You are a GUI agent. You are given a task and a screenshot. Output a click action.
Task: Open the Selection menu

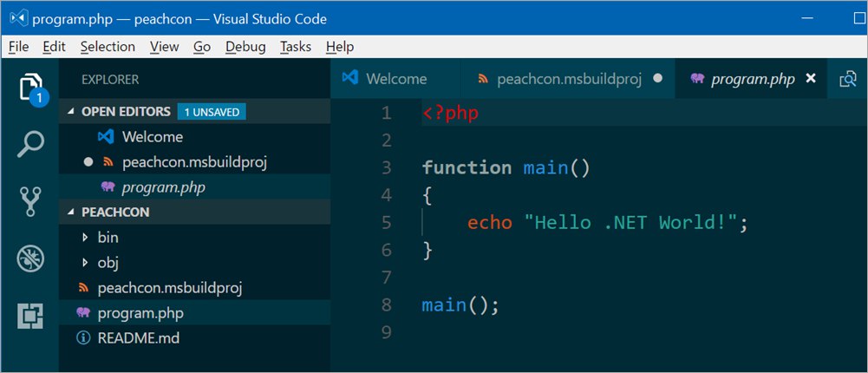click(108, 47)
